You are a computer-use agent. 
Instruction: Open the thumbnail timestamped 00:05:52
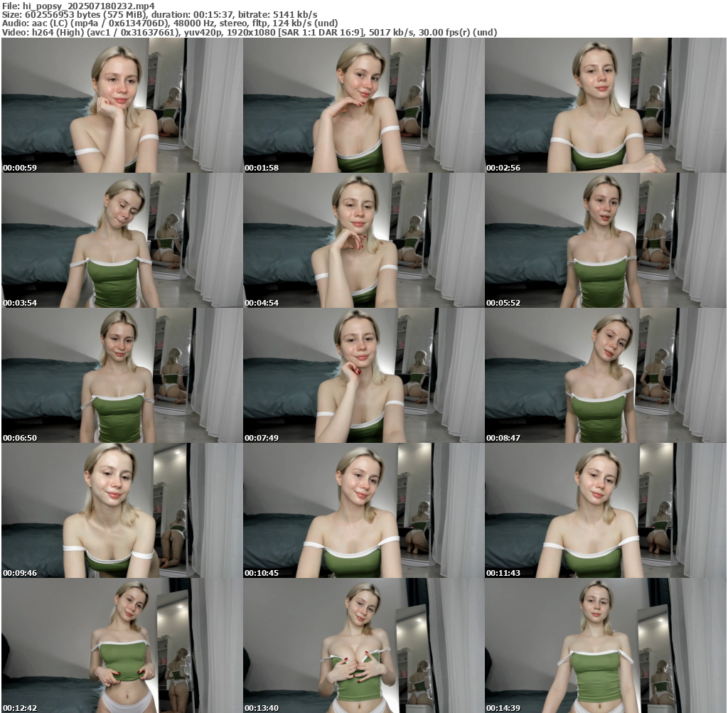(x=606, y=240)
